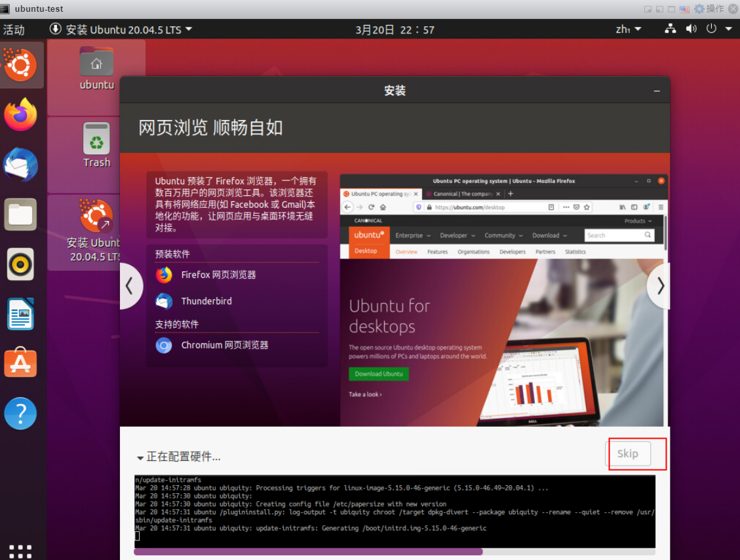This screenshot has width=740, height=560.
Task: Minimize the 安装 installer window
Action: coord(657,90)
